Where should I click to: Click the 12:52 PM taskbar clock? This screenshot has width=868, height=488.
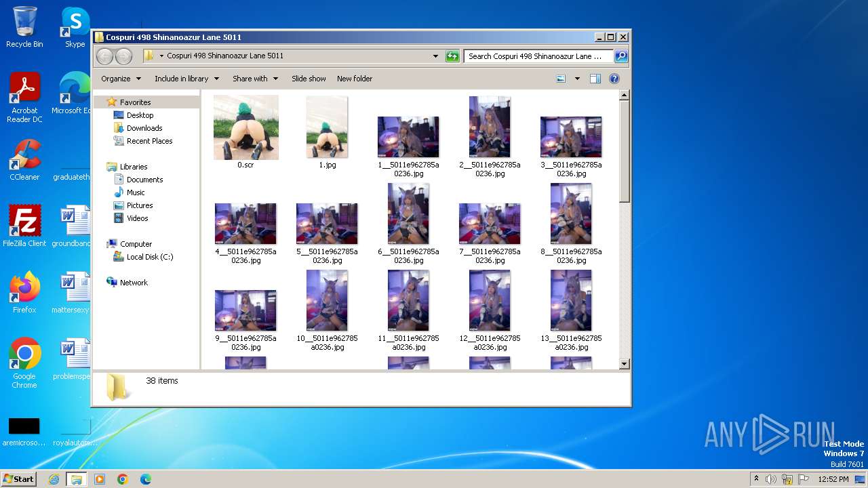(833, 479)
